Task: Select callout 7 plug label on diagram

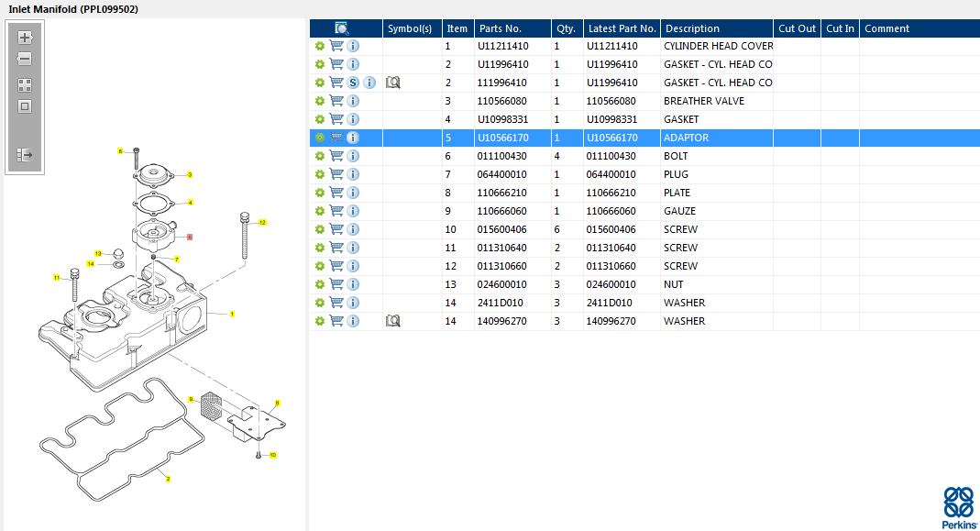Action: point(177,259)
